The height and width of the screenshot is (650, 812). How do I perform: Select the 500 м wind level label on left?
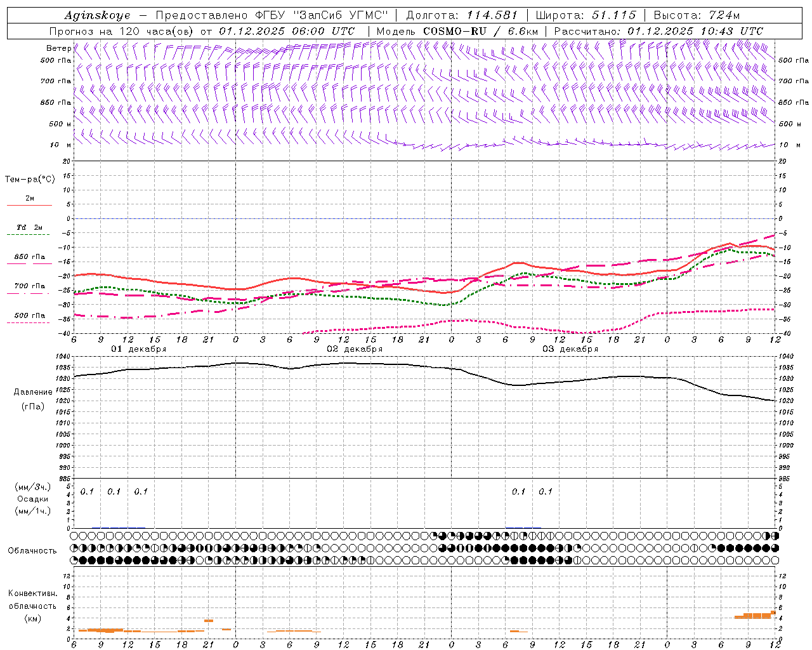(x=61, y=124)
